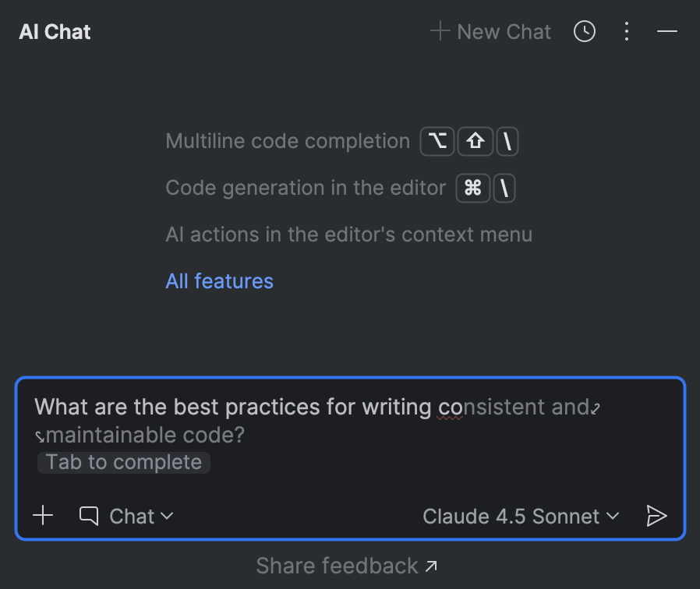Screen dimensions: 700x589
Task: Select the AI Chat panel title tab
Action: [54, 31]
